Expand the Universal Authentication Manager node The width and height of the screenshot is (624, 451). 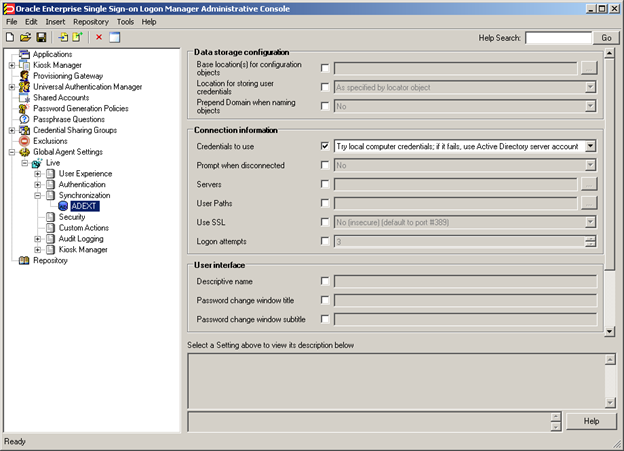[12, 87]
